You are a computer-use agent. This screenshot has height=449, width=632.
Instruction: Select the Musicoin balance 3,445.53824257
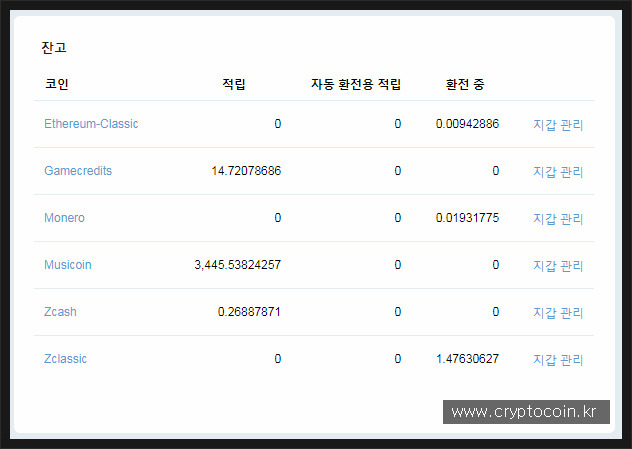coord(237,265)
